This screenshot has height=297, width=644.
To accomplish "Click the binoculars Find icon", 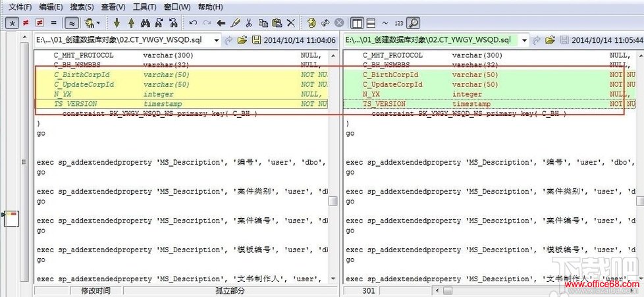I will pos(146,23).
